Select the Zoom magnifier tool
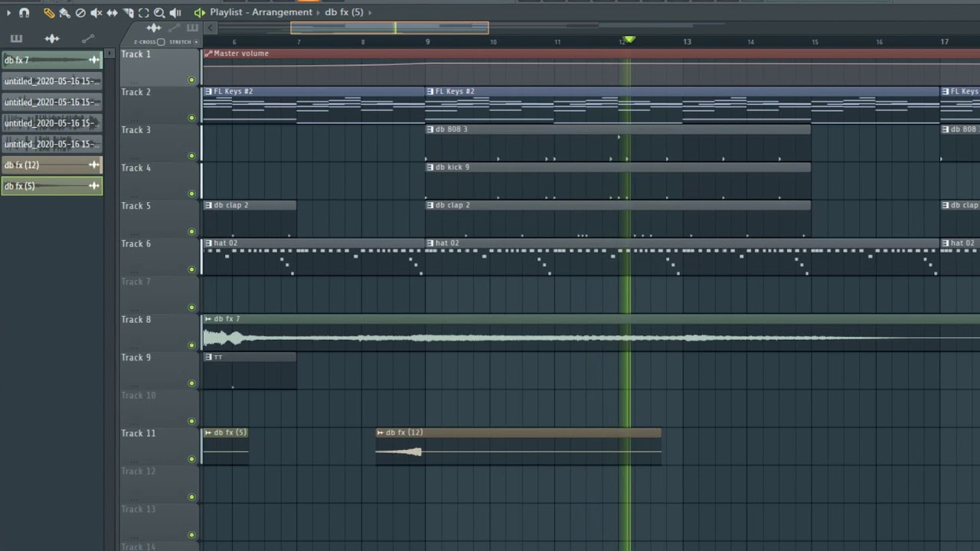This screenshot has height=551, width=980. coord(159,12)
